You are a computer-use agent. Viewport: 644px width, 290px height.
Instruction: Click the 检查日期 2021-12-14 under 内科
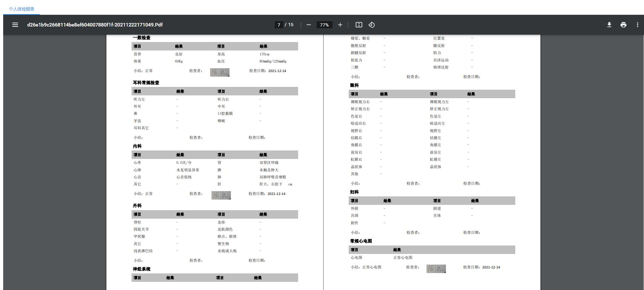point(267,194)
